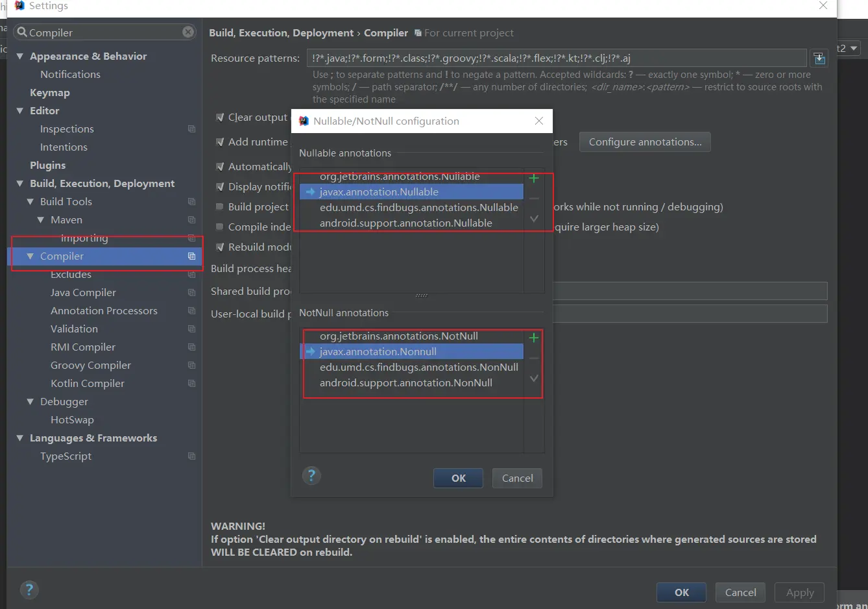The height and width of the screenshot is (609, 868).
Task: Select android.support.annotation.NonNull entry
Action: click(x=411, y=383)
